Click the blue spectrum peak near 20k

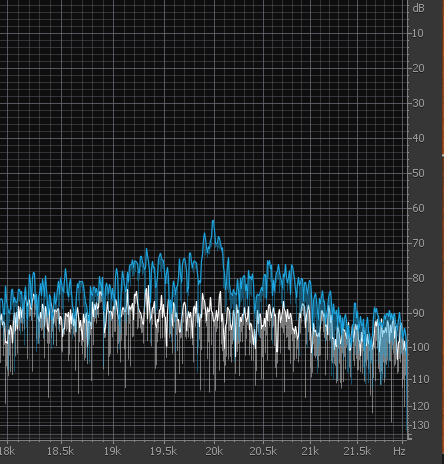pos(213,222)
